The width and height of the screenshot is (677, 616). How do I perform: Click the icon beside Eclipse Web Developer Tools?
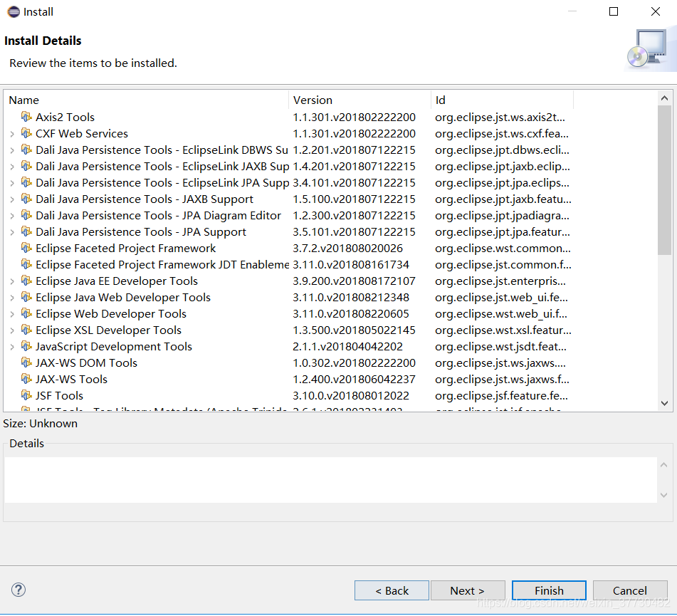click(26, 313)
